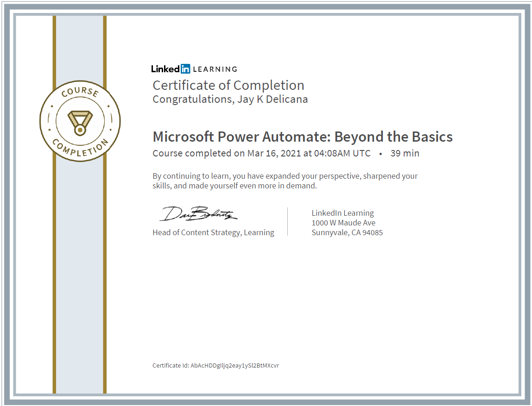Click the medal icon in the badge
The height and width of the screenshot is (406, 532).
(80, 122)
